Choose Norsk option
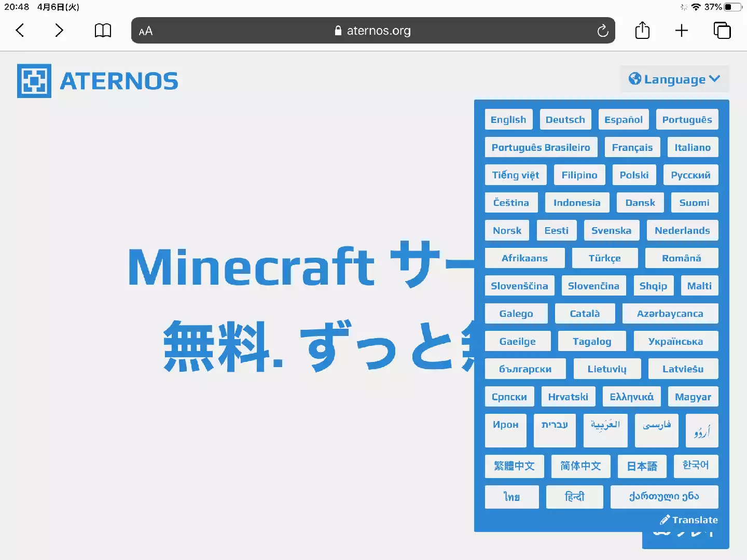The height and width of the screenshot is (560, 747). (x=507, y=230)
